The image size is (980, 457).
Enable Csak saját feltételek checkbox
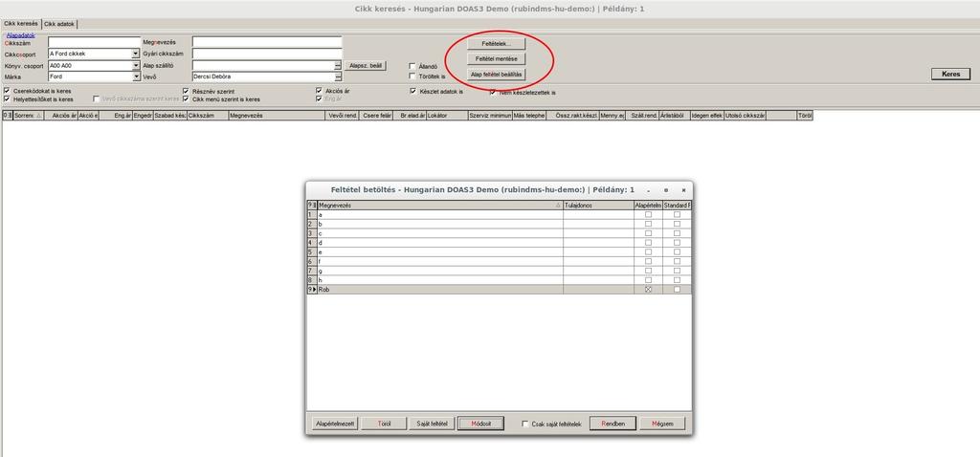525,424
